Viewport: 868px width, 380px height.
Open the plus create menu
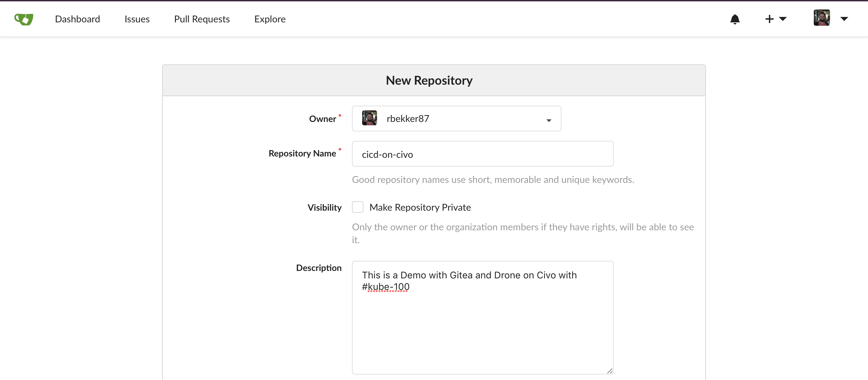(776, 19)
